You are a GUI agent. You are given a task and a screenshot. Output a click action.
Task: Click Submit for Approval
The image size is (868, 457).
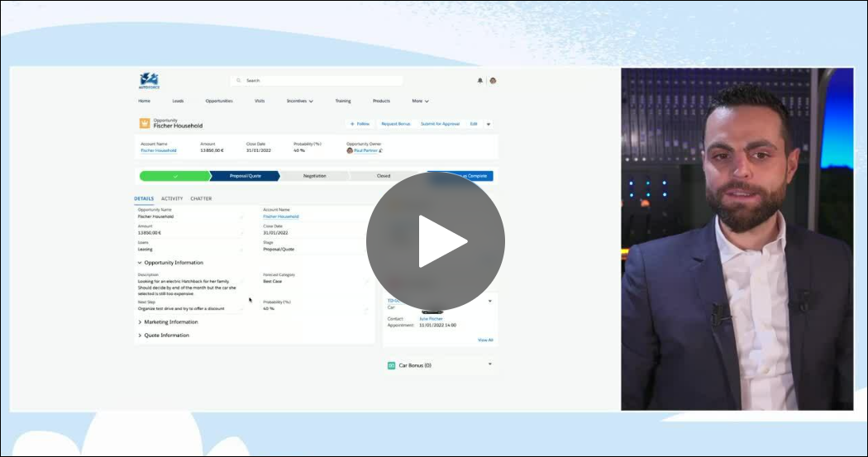[x=440, y=124]
